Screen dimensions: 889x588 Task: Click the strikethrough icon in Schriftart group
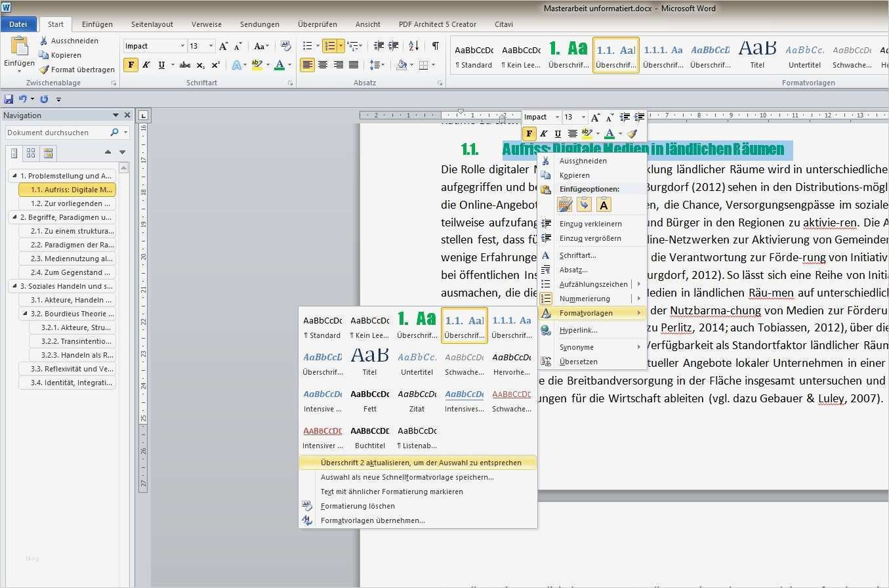tap(185, 65)
